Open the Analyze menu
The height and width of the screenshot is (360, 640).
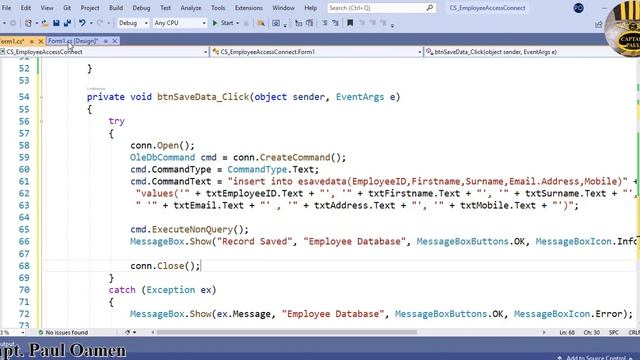191,8
